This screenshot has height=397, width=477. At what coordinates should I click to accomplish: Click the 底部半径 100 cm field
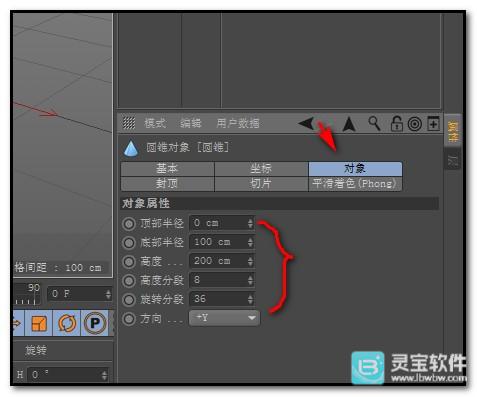point(222,242)
